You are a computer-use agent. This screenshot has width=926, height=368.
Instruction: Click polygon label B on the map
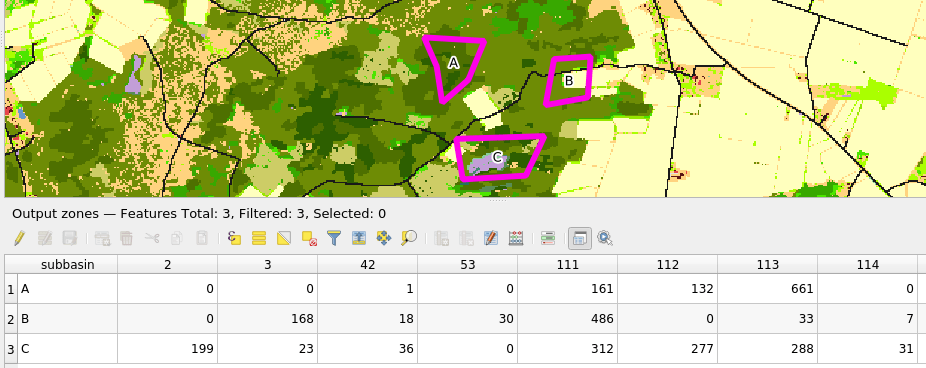coord(569,81)
